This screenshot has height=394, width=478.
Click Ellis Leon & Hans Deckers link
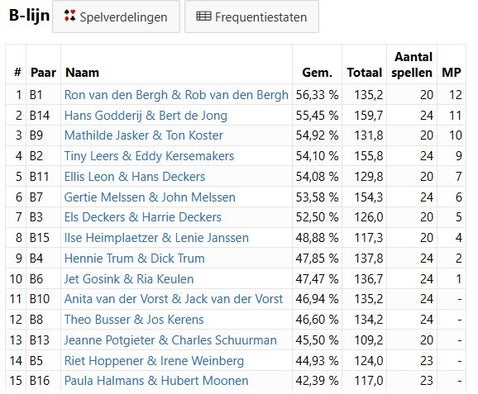point(135,176)
